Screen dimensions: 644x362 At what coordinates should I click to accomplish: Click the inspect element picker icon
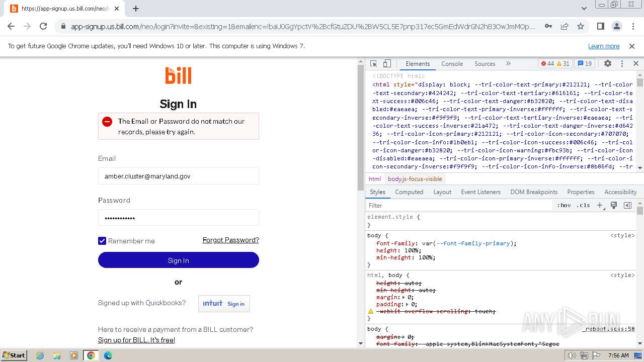(373, 64)
